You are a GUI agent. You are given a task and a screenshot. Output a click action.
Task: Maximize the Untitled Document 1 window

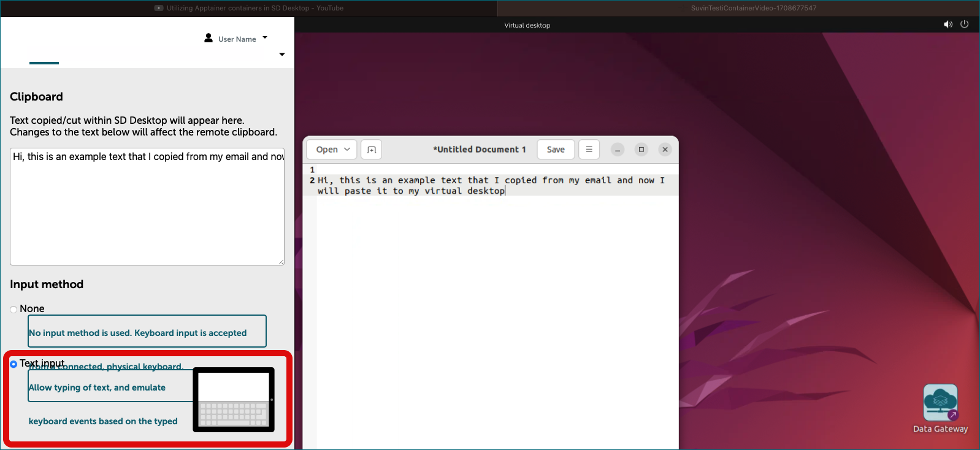click(641, 150)
